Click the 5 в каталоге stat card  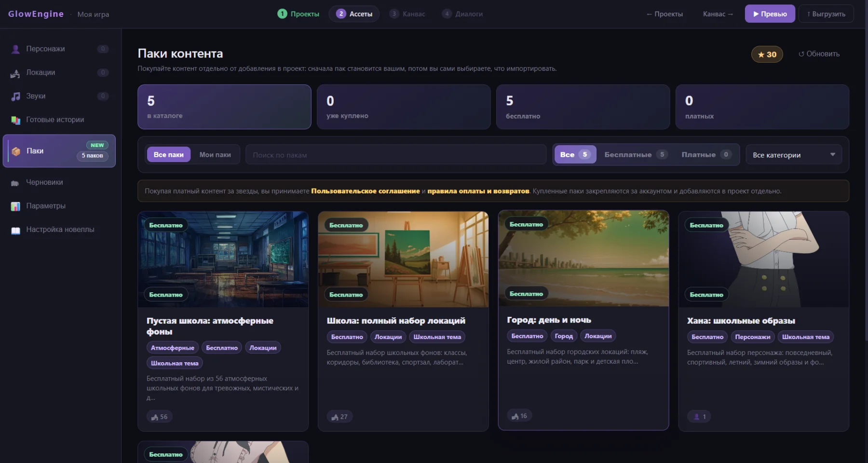pos(224,107)
